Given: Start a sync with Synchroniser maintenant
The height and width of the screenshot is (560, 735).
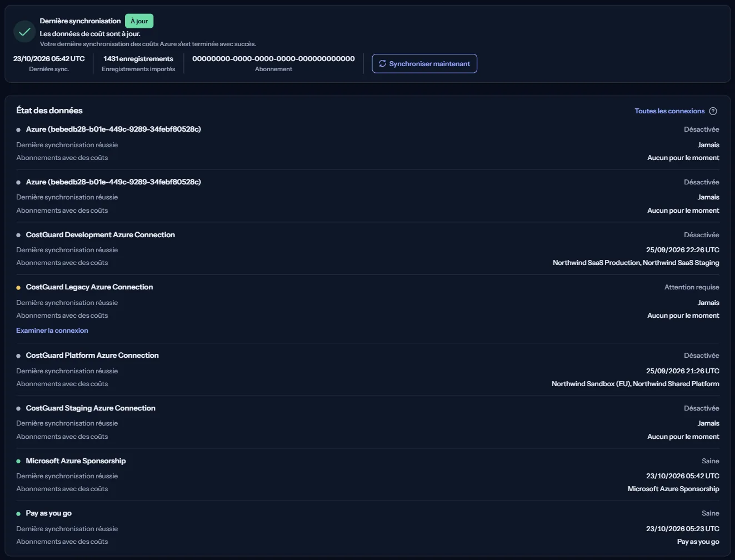Looking at the screenshot, I should 424,63.
